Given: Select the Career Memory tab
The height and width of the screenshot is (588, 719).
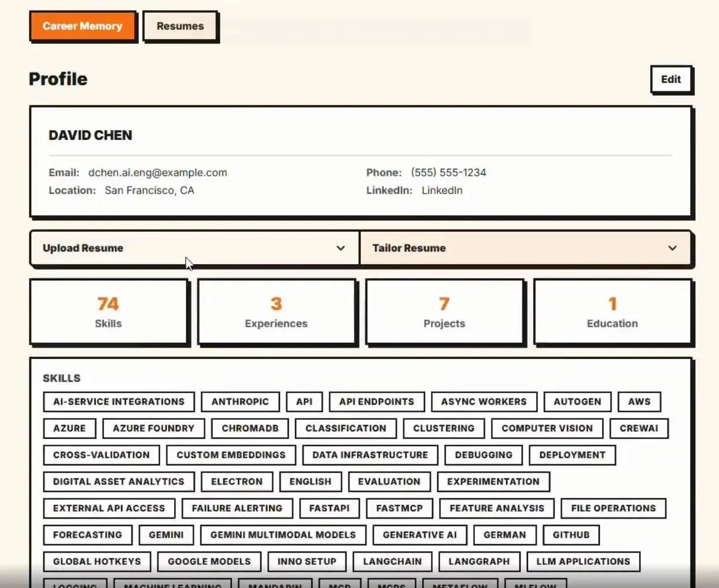Looking at the screenshot, I should (83, 26).
